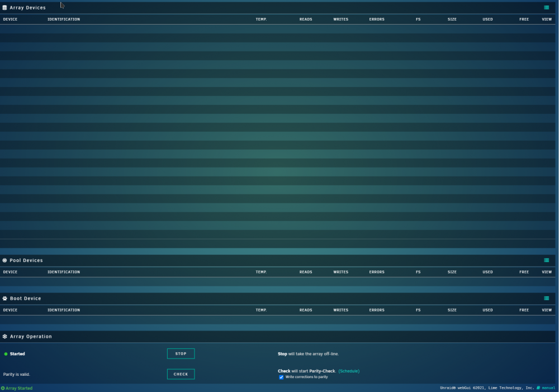The image size is (559, 392).
Task: Click READS column header in Pool Devices
Action: coord(306,272)
